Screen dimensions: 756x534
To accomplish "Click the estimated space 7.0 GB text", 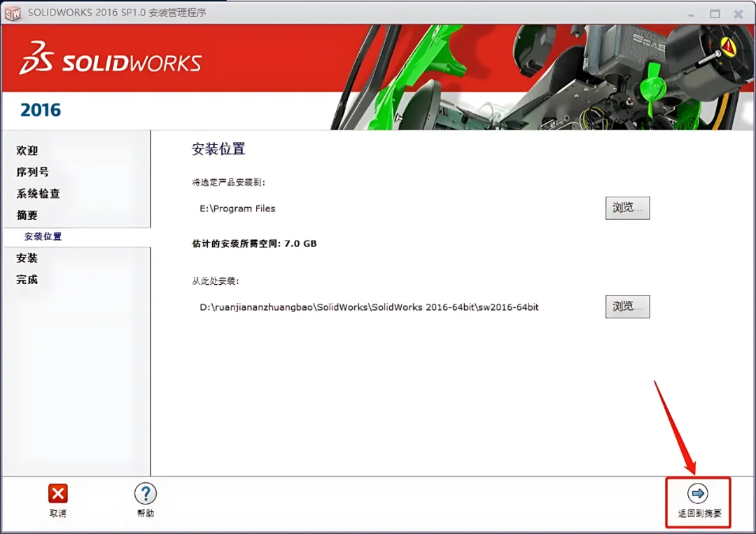I will click(254, 244).
